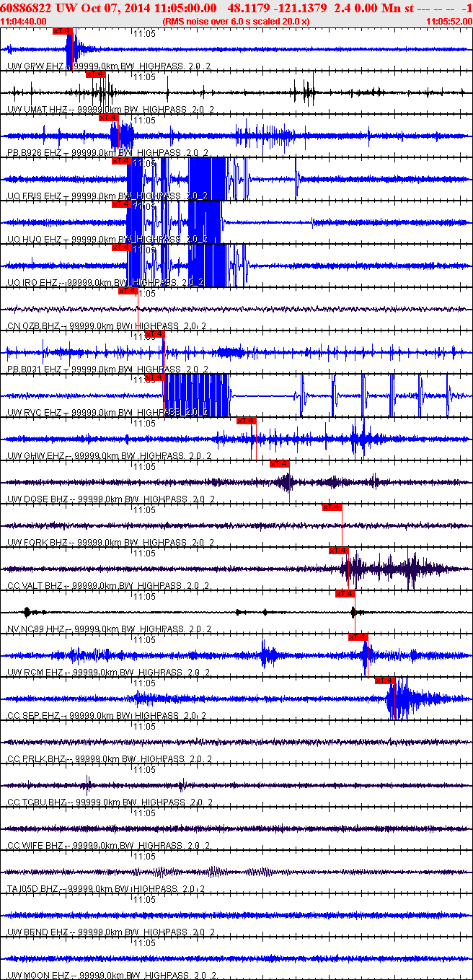Image resolution: width=473 pixels, height=980 pixels.
Task: Select the pick flag on UO IRO trace
Action: coord(122,248)
